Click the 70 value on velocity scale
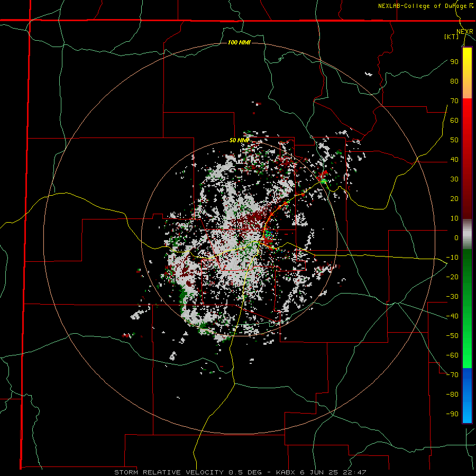Viewport: 476px width, 476px height. click(454, 101)
